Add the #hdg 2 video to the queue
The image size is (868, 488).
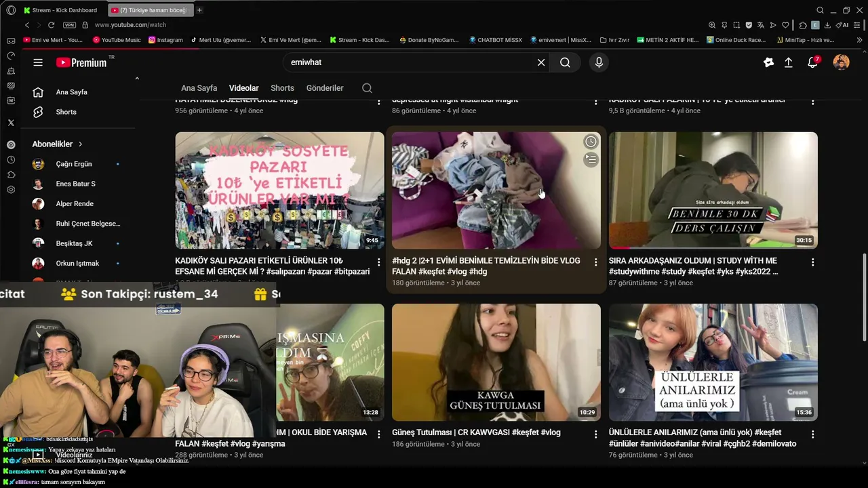tap(591, 160)
